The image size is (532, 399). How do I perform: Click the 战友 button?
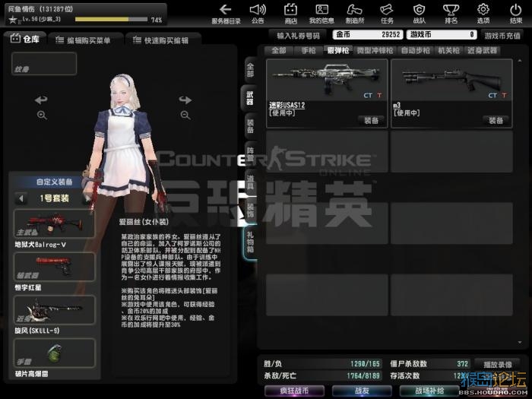coord(362,391)
